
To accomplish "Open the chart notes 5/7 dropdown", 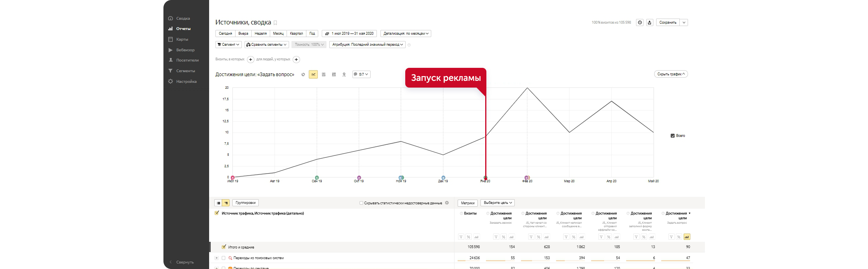I will pyautogui.click(x=361, y=74).
